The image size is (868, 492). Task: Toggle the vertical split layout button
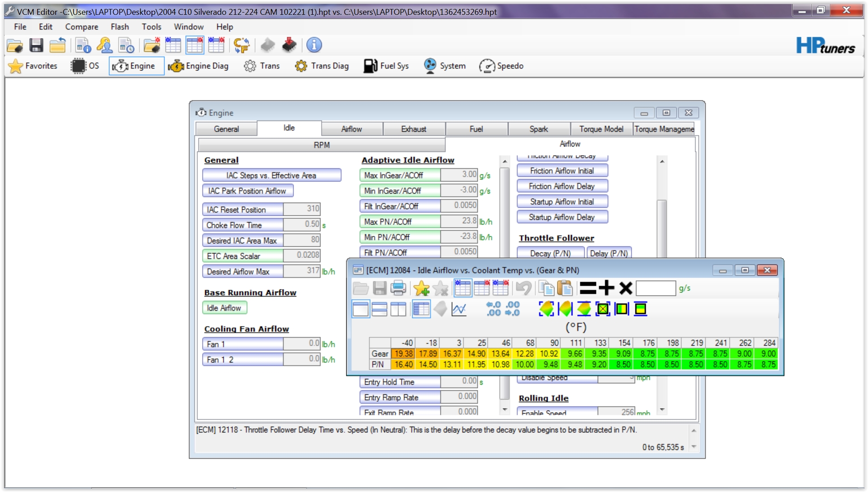click(398, 309)
